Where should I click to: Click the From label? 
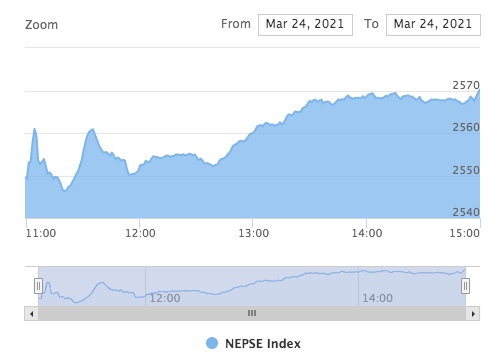(x=236, y=24)
